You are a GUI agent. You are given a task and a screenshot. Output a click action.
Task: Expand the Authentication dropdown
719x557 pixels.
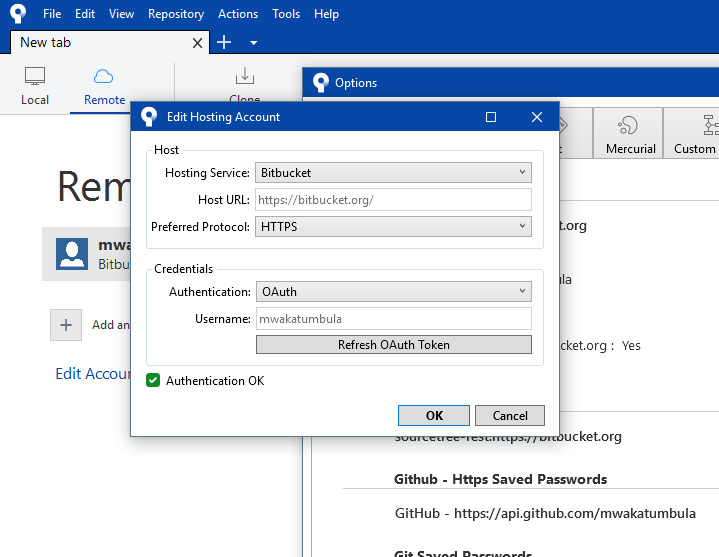pyautogui.click(x=394, y=292)
